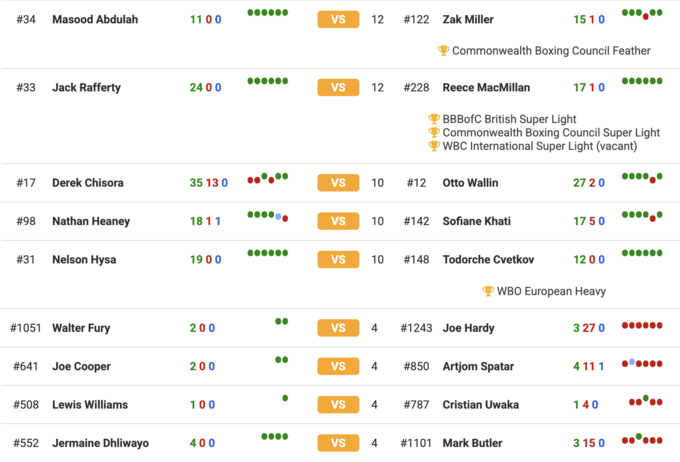The height and width of the screenshot is (462, 680).
Task: Click trophy icon next to BBBofC British Super Light
Action: point(434,119)
